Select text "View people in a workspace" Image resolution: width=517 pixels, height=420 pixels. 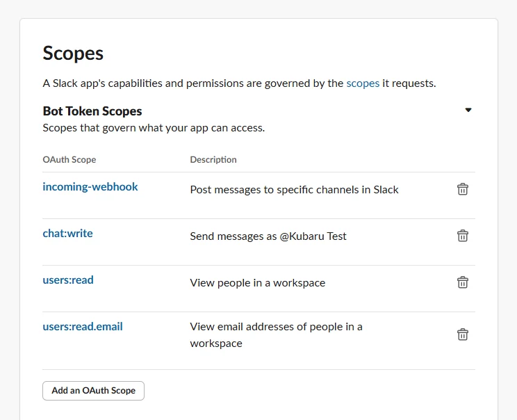coord(258,283)
